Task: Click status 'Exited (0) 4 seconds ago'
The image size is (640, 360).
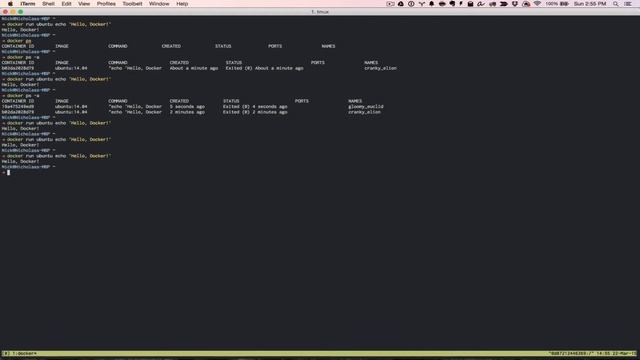Action: 255,107
